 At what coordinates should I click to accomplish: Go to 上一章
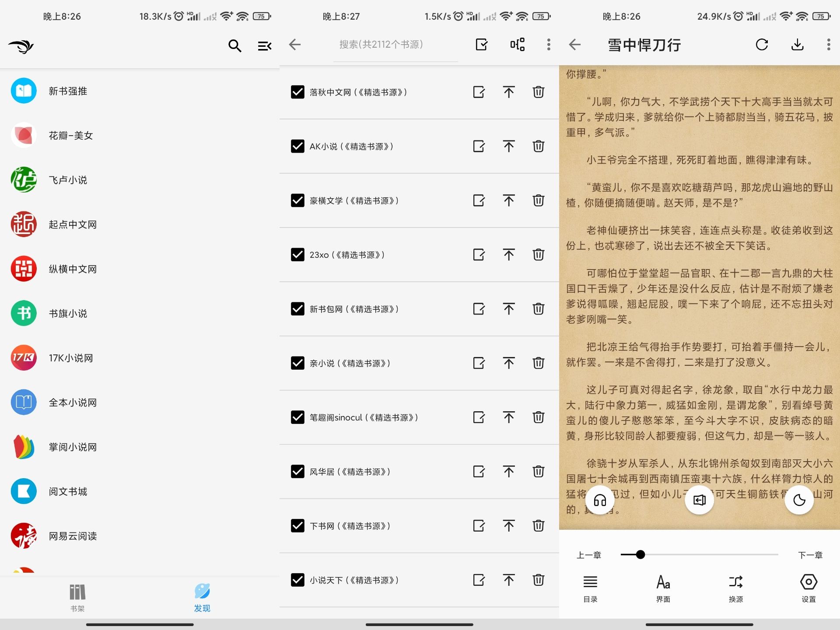(589, 555)
